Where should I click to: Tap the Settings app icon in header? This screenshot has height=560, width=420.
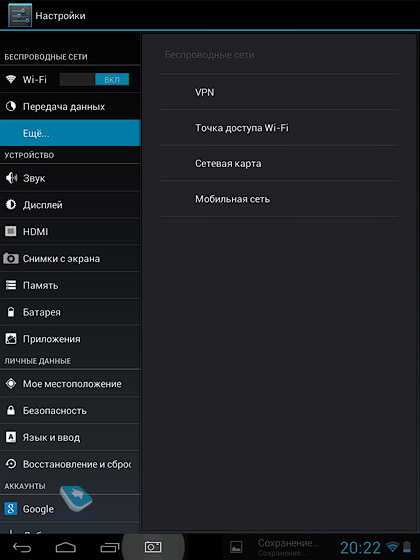(20, 15)
